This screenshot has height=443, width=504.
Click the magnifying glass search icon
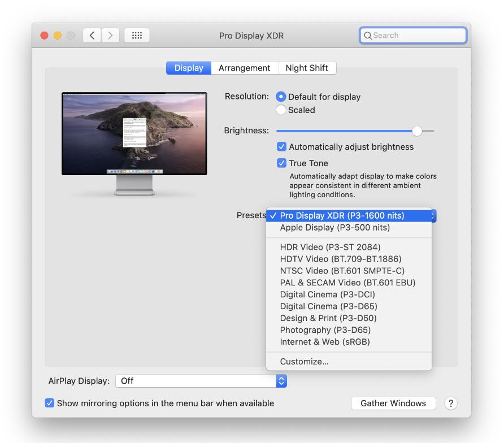pyautogui.click(x=368, y=36)
